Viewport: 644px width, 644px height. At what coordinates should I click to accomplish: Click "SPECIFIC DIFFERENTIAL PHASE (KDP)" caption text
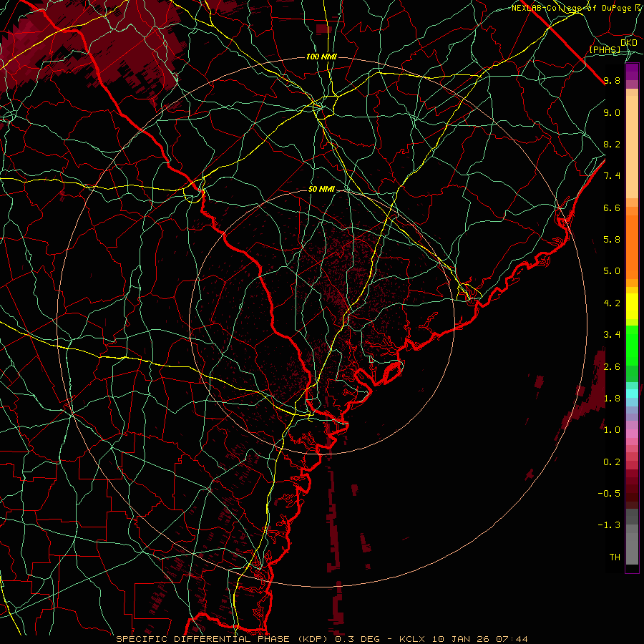click(x=223, y=639)
